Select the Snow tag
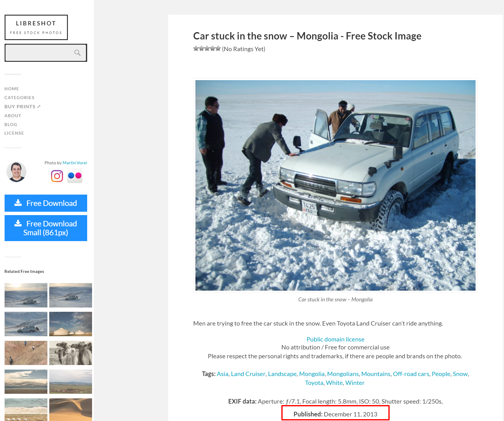504x421 pixels. pyautogui.click(x=460, y=374)
